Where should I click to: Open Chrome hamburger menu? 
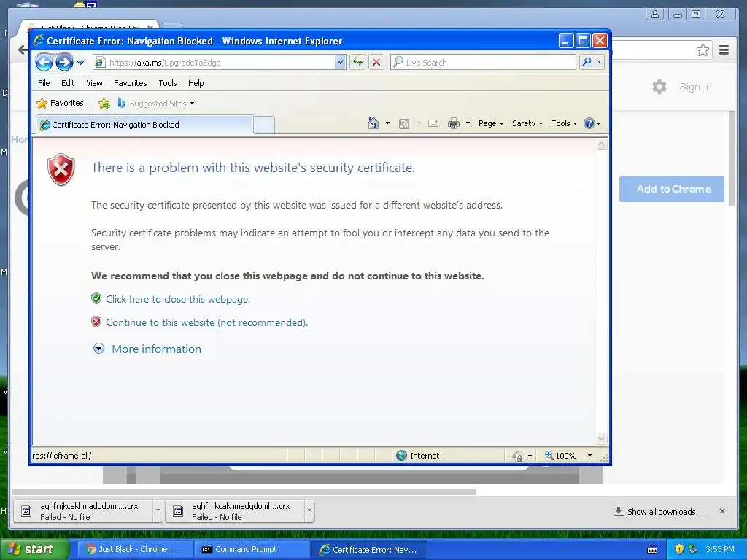point(724,50)
